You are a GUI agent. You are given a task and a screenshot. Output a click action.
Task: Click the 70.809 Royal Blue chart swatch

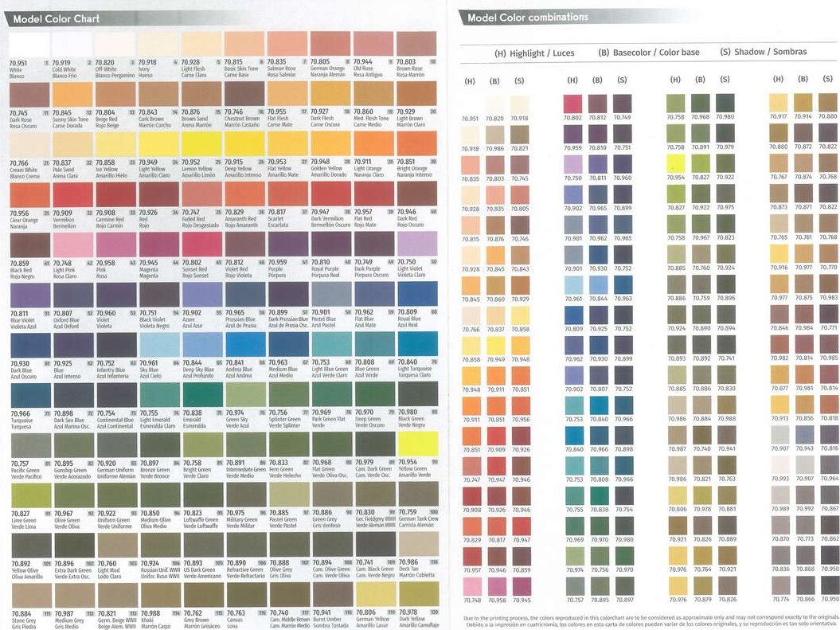click(417, 295)
